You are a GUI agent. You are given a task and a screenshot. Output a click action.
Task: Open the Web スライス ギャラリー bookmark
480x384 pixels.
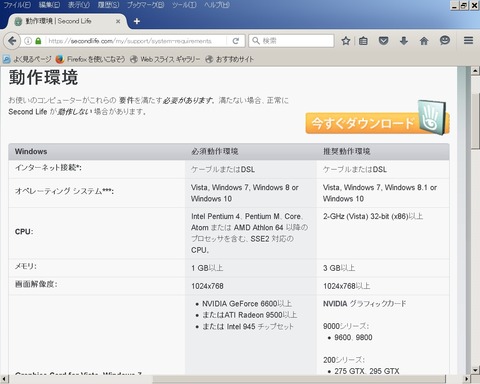[165, 59]
